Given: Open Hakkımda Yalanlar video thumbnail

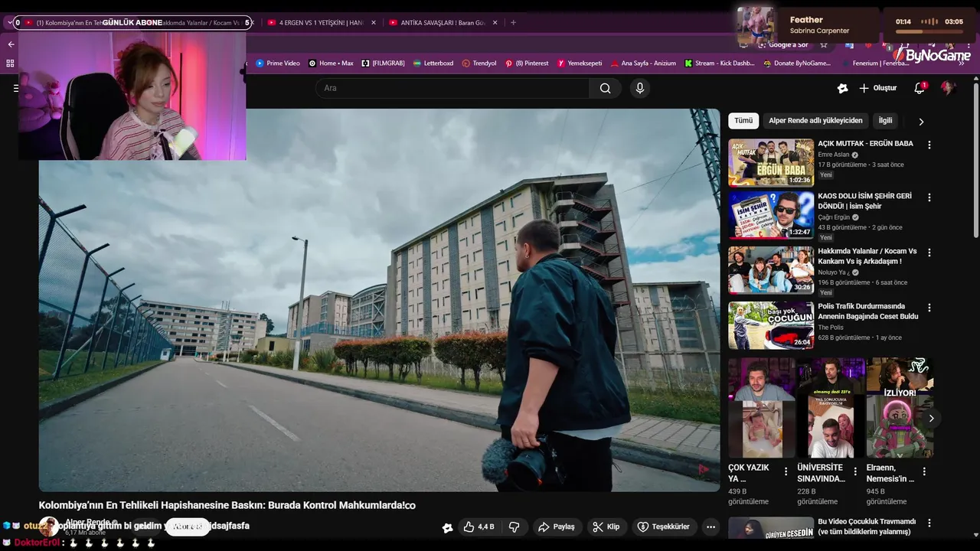Looking at the screenshot, I should point(771,270).
